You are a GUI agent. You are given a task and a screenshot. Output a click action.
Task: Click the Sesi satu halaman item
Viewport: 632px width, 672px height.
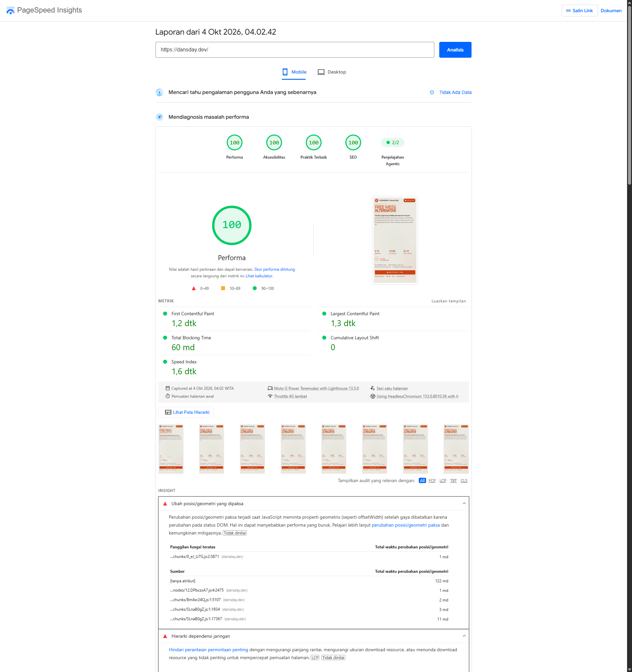point(392,388)
